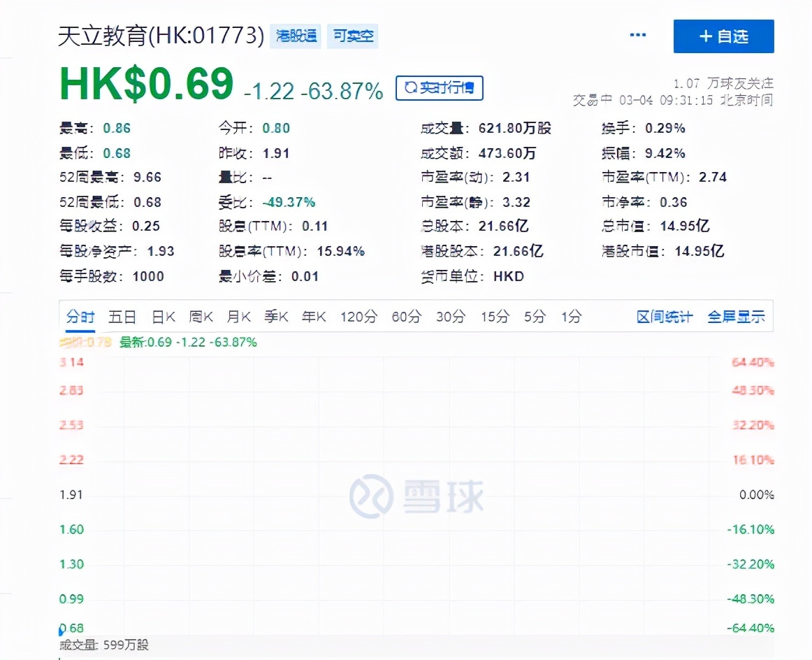Click the 最高 value 0.86
This screenshot has width=812, height=660.
(117, 128)
